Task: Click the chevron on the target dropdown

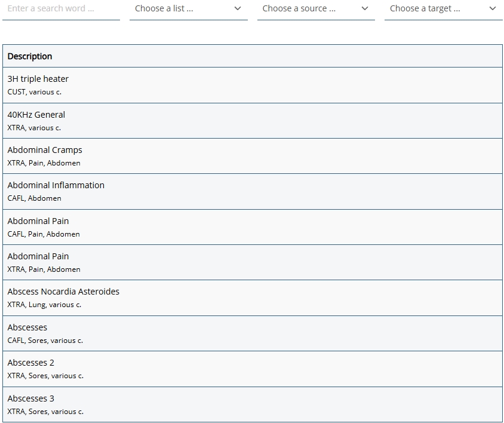Action: coord(492,9)
